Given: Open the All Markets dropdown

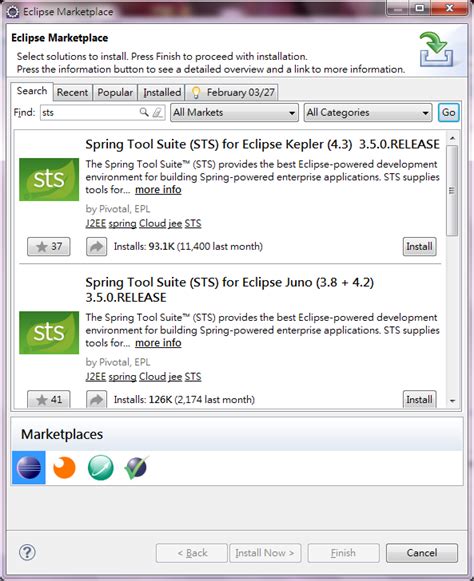Looking at the screenshot, I should pyautogui.click(x=234, y=112).
